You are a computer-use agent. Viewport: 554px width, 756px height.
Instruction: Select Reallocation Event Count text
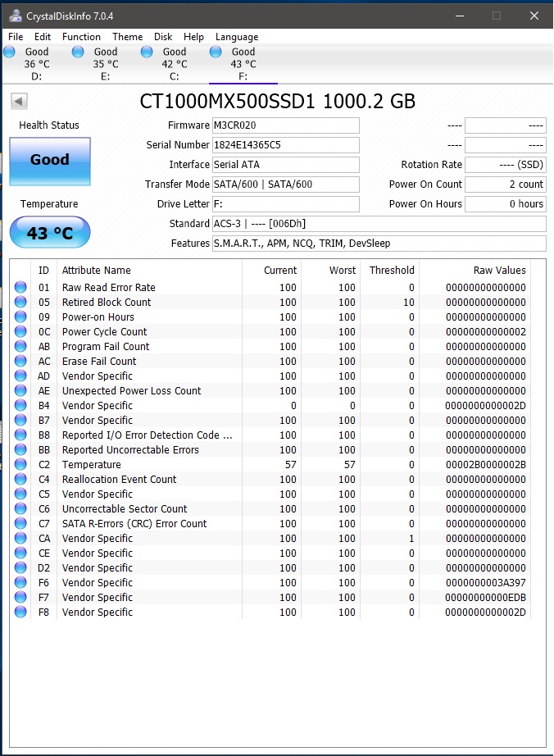point(119,479)
